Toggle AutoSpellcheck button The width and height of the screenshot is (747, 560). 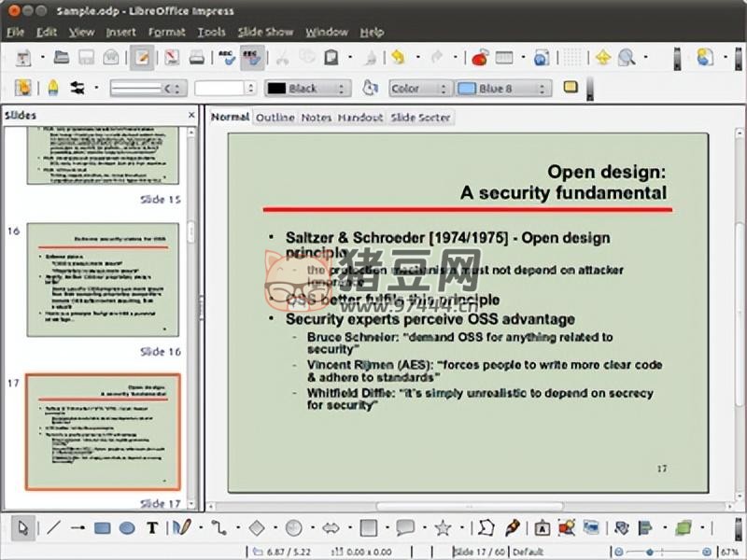click(252, 58)
